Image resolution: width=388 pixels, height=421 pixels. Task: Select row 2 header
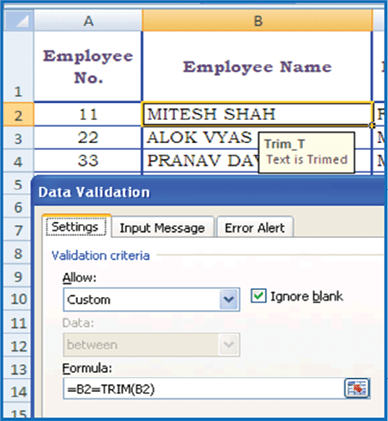[x=19, y=115]
